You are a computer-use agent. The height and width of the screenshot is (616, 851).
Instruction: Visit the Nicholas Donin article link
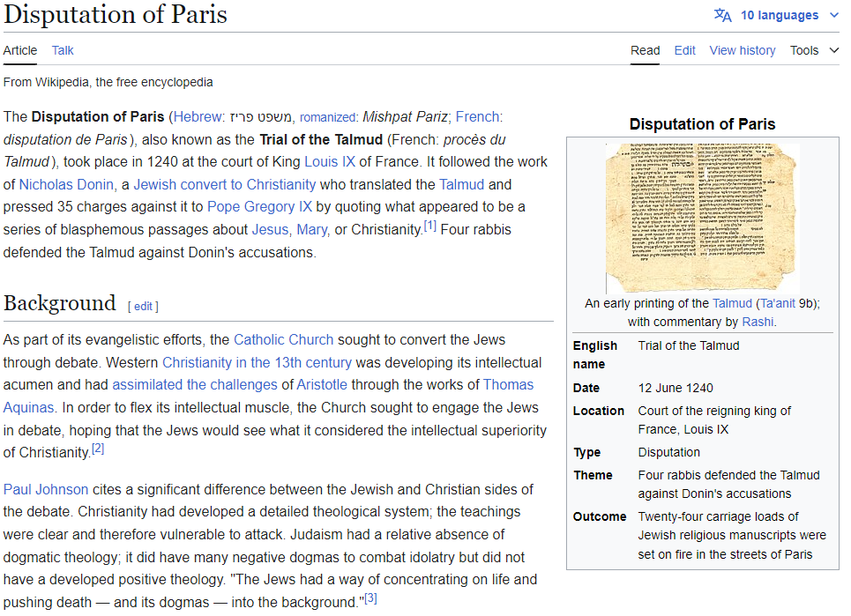click(66, 184)
